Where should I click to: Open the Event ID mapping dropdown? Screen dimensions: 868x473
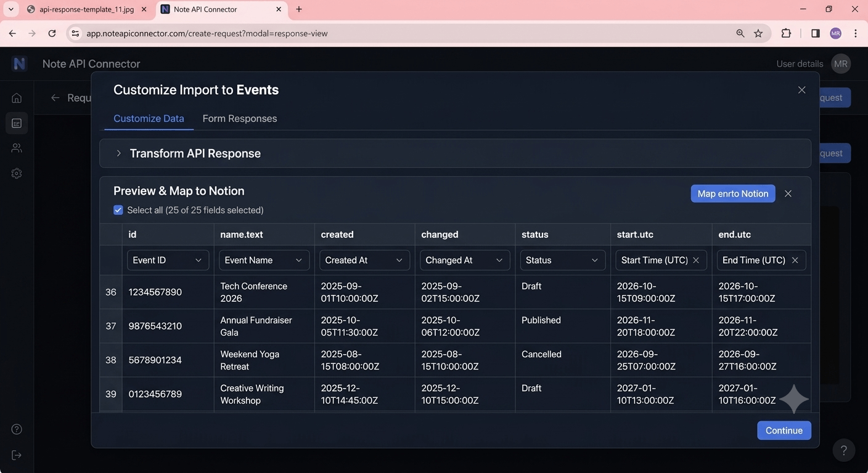(x=168, y=260)
